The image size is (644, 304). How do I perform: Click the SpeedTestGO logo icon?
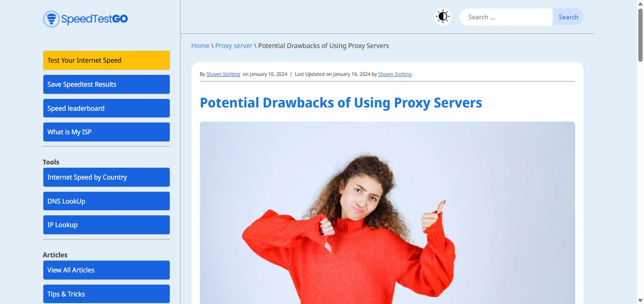pos(51,19)
